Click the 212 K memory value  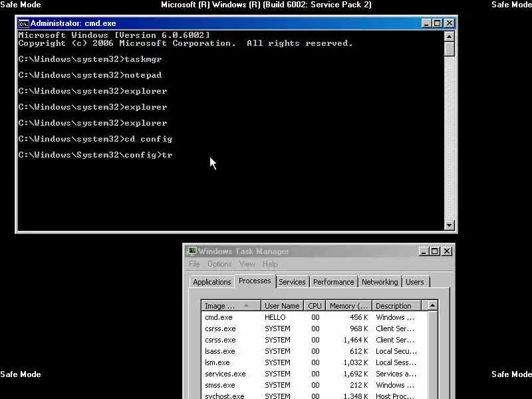click(x=359, y=385)
